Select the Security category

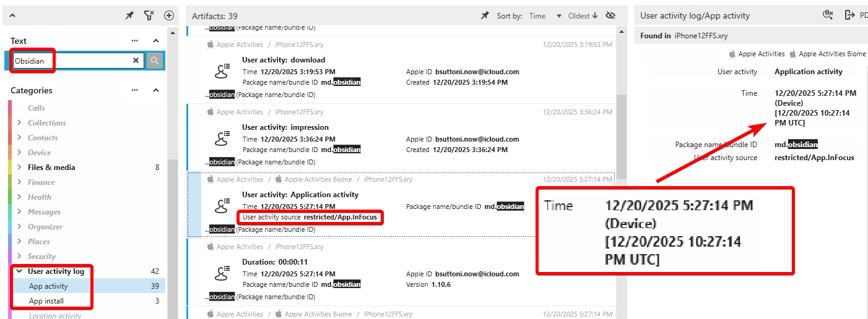tap(41, 257)
